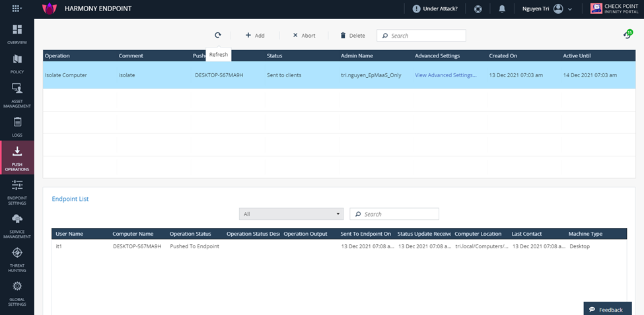
Task: Add a new push operation
Action: [255, 36]
